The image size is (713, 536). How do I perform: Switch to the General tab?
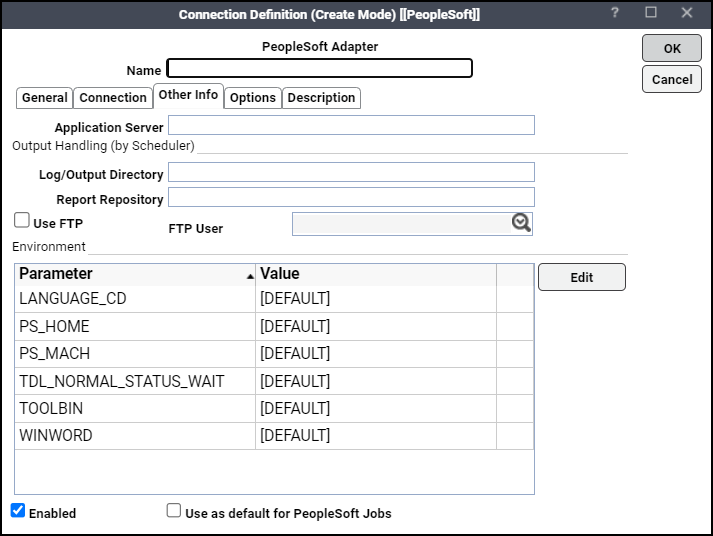tap(45, 98)
